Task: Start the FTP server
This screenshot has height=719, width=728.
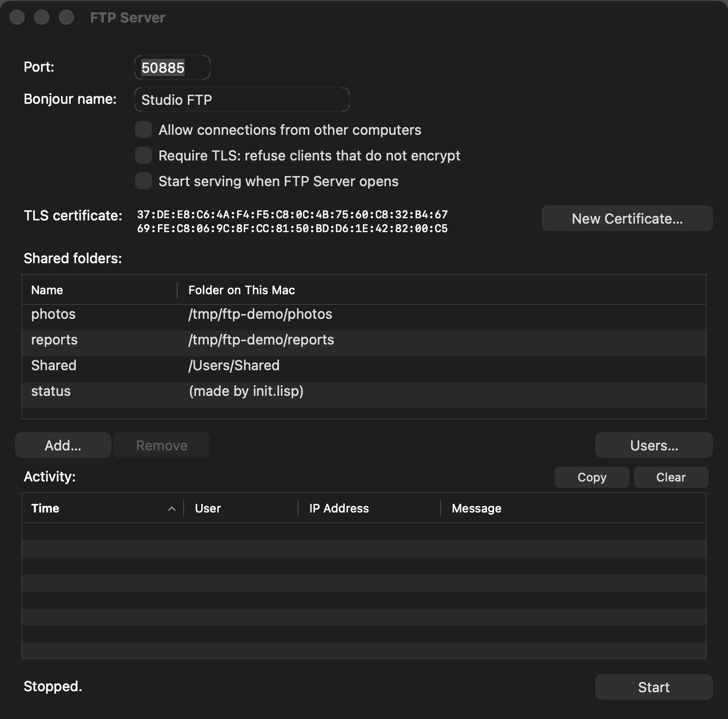Action: (654, 687)
